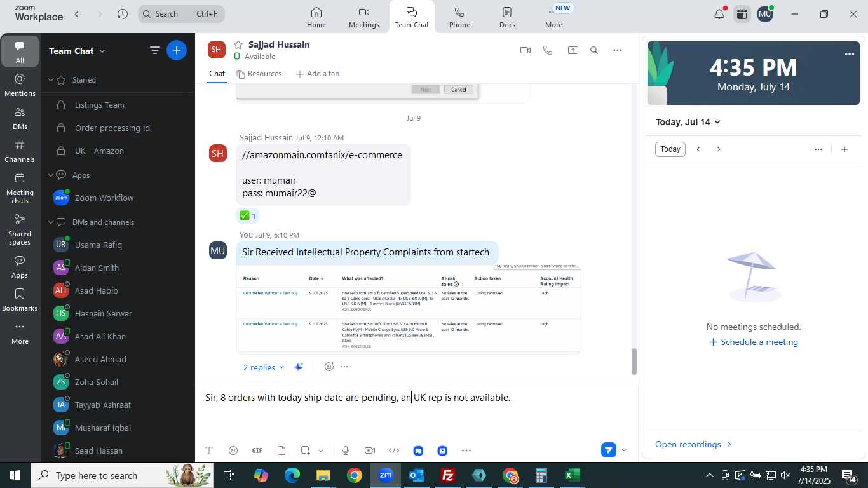
Task: Click Schedule a meeting link
Action: pos(753,342)
